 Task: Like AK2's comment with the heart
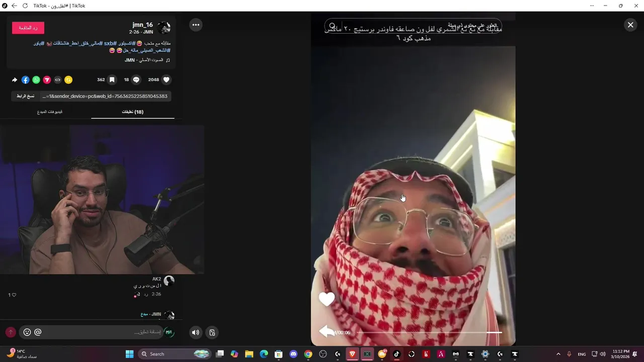pyautogui.click(x=14, y=295)
